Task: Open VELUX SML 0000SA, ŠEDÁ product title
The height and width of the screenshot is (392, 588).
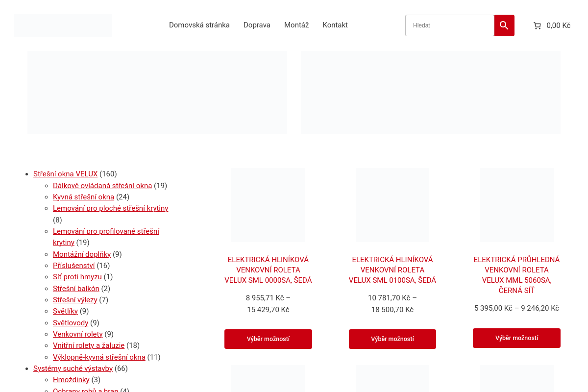Action: pos(268,270)
